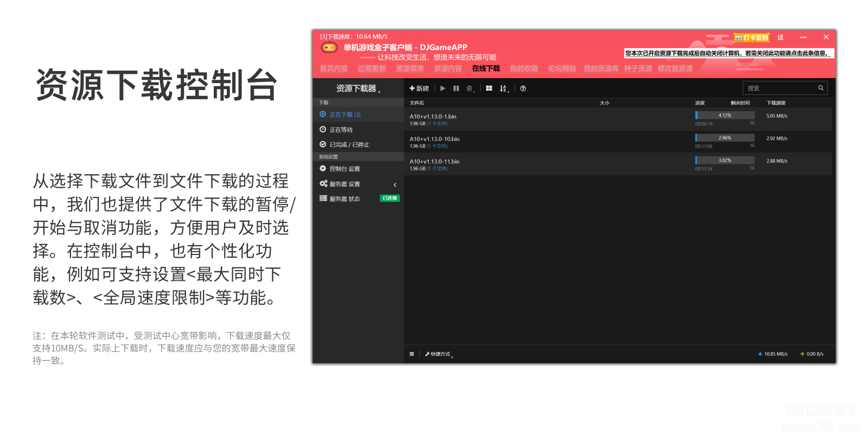Click the 5.05 MB/s speed value
Screen dimensions: 868x434
[777, 116]
